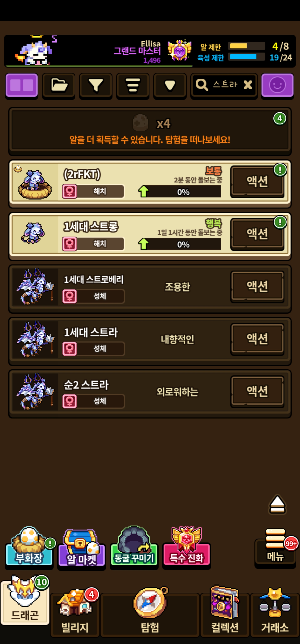Screen dimensions: 300x644
Task: Click 액션 button for 1세대 스트라
Action: tap(257, 339)
